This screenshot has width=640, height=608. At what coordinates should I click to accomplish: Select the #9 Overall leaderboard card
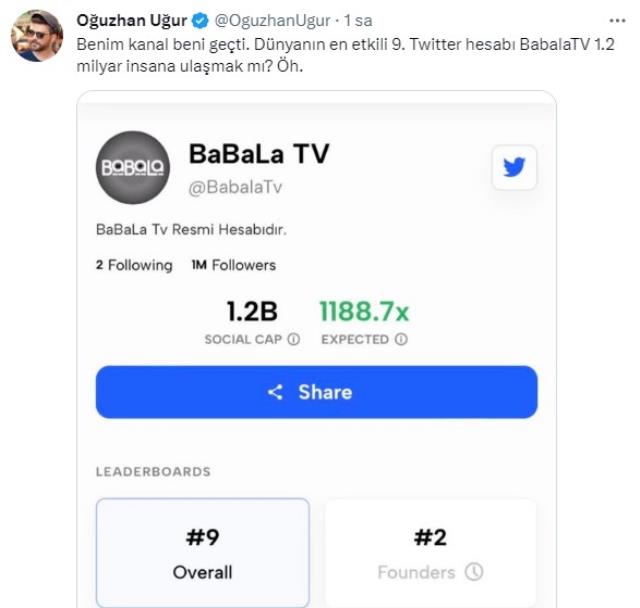[203, 553]
